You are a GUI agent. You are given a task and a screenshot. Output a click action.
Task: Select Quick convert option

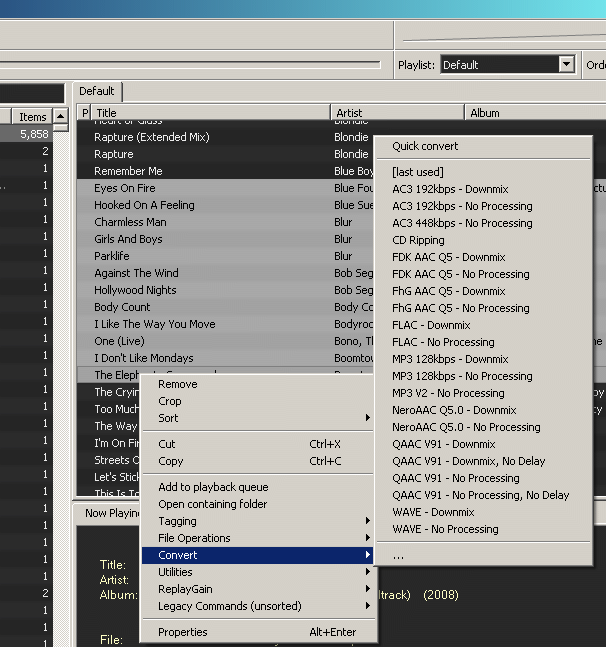pyautogui.click(x=425, y=146)
